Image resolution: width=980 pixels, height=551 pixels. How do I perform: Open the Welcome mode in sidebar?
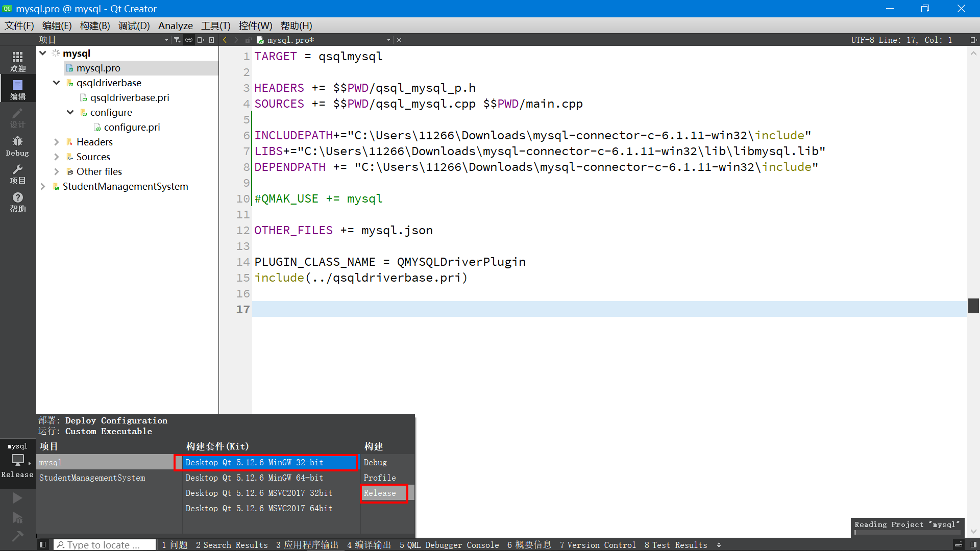pyautogui.click(x=17, y=61)
